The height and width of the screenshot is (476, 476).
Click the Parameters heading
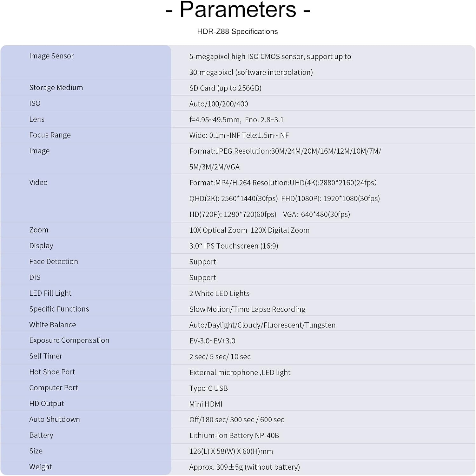click(238, 10)
